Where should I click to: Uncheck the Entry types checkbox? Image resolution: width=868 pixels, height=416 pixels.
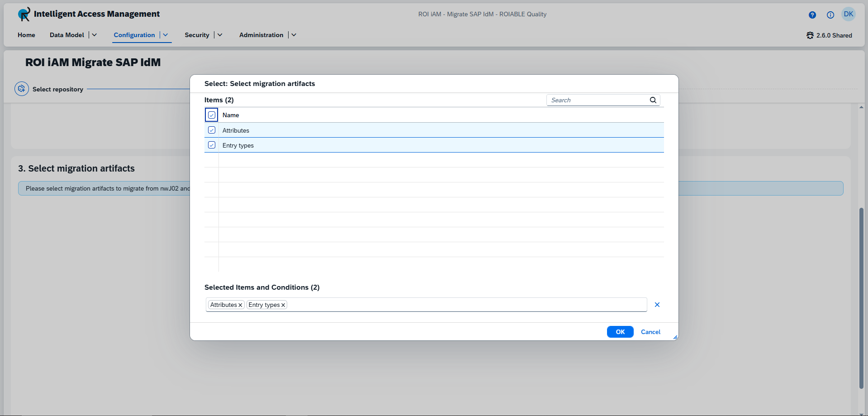(212, 145)
